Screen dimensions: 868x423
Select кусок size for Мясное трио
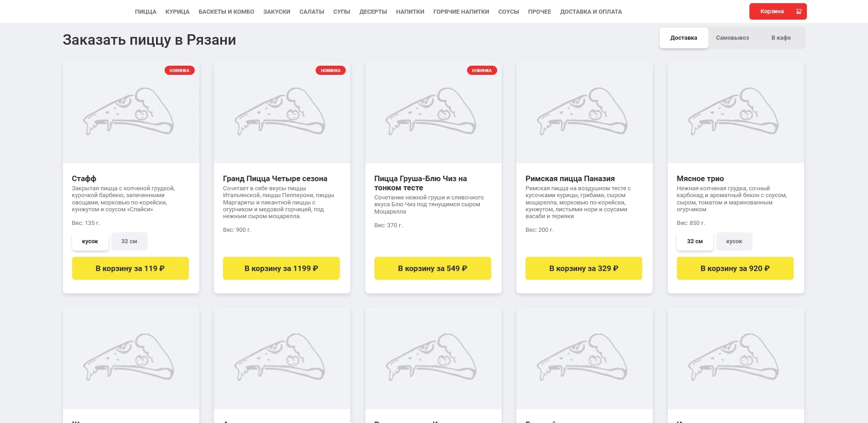[734, 241]
